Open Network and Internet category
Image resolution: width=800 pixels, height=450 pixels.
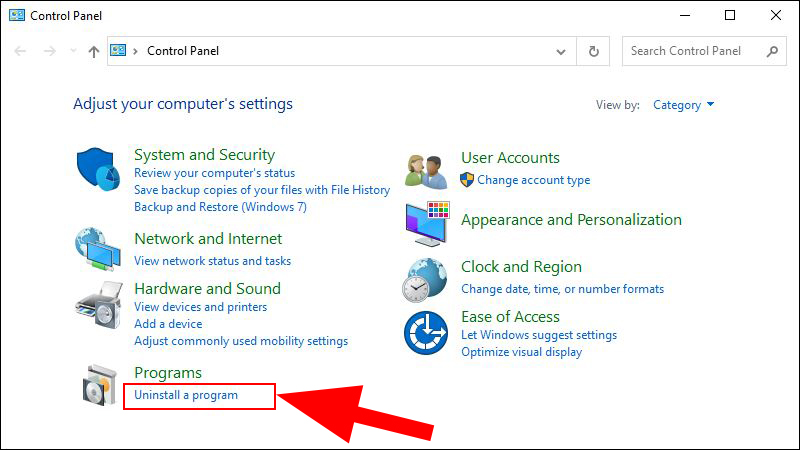point(208,239)
